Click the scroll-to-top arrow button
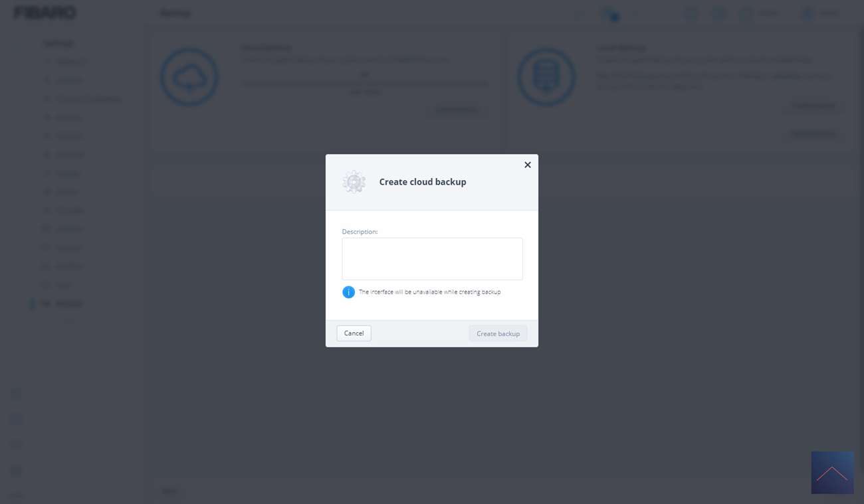 832,473
